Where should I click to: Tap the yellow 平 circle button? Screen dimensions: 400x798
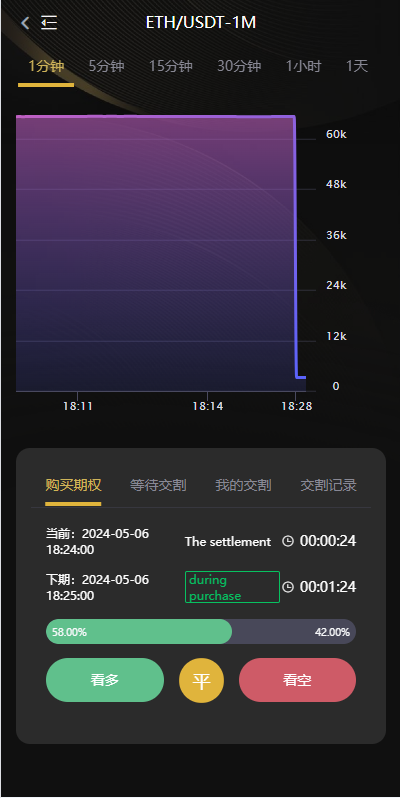pyautogui.click(x=201, y=680)
